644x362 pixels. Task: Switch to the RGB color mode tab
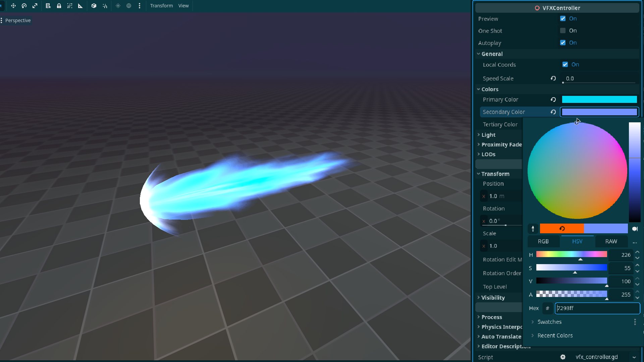click(x=543, y=241)
